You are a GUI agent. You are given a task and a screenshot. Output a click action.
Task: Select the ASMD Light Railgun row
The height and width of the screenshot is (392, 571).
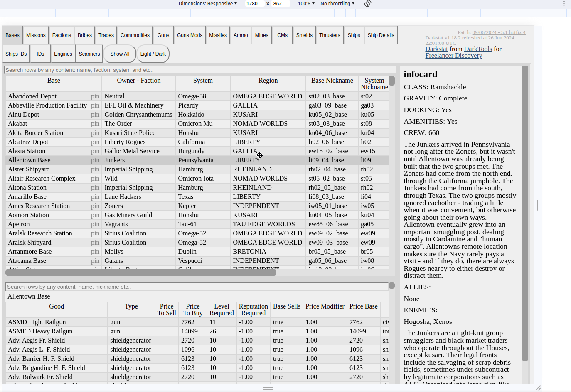tap(197, 322)
